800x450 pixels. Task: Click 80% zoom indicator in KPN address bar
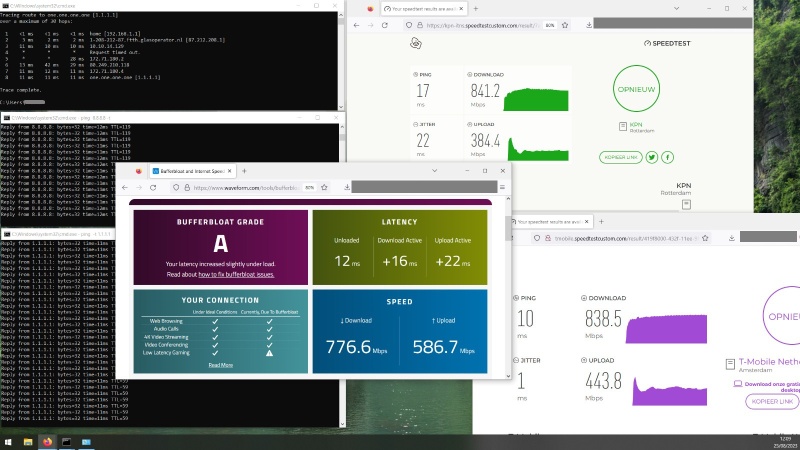point(549,25)
